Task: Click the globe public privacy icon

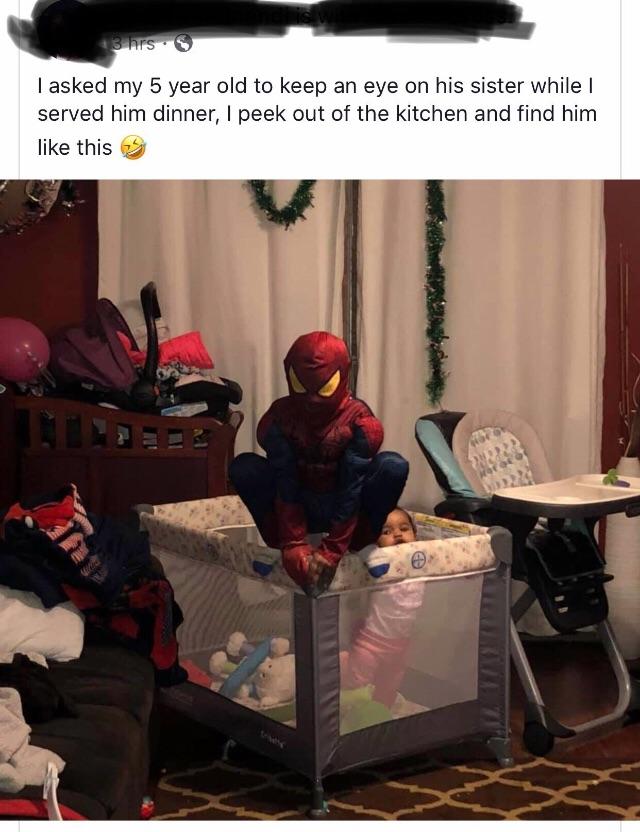Action: click(183, 43)
